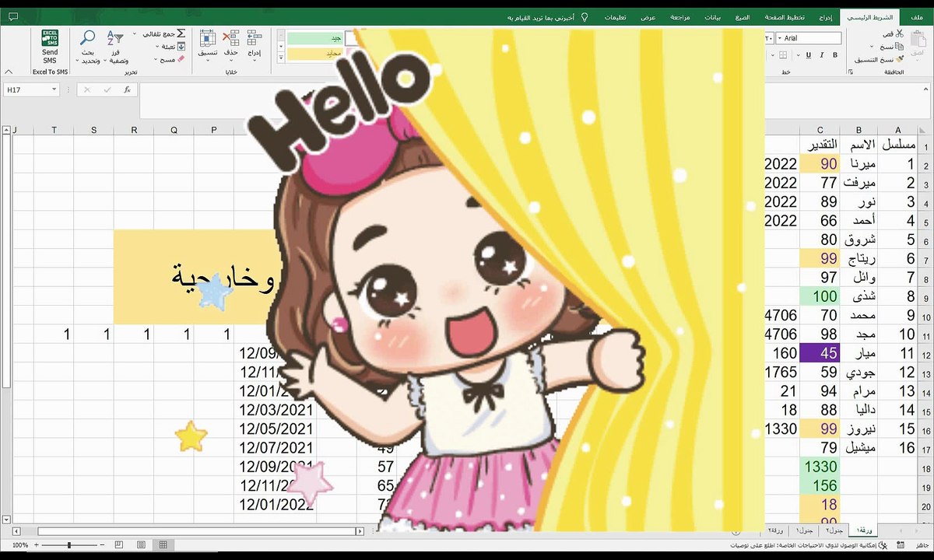Image resolution: width=934 pixels, height=560 pixels.
Task: Switch to the جدول٢ sheet tab
Action: coord(835,530)
